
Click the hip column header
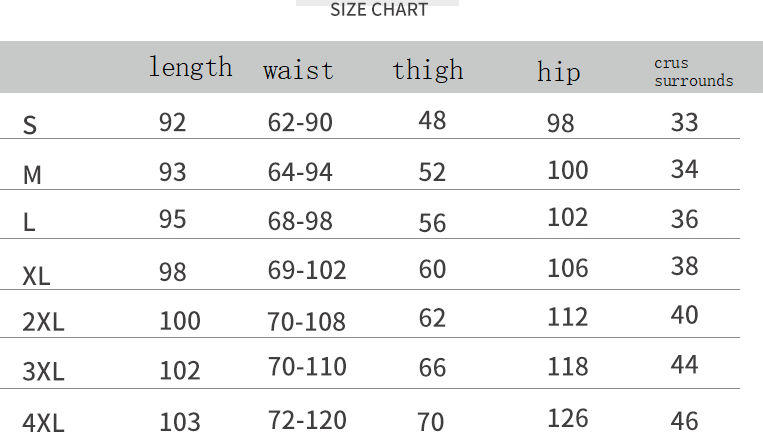[x=559, y=72]
